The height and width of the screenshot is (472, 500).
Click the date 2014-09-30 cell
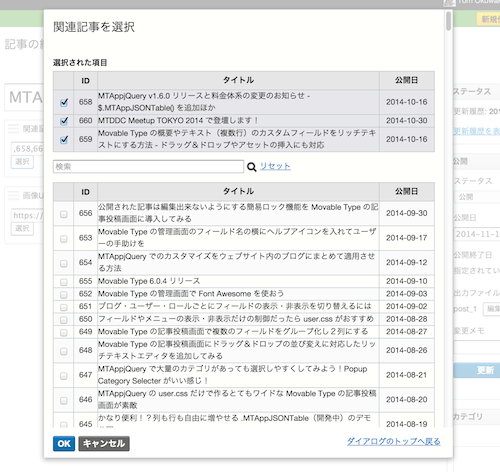click(407, 213)
